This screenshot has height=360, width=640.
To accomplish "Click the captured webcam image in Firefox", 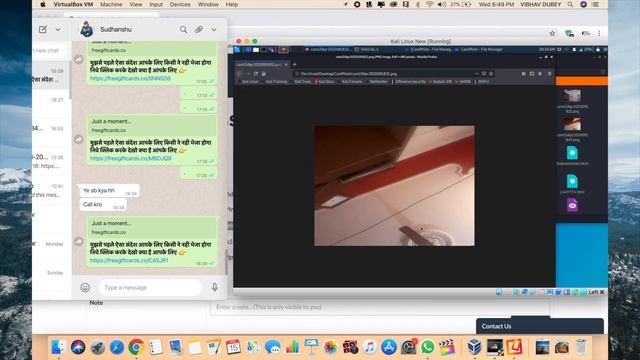I will click(394, 186).
